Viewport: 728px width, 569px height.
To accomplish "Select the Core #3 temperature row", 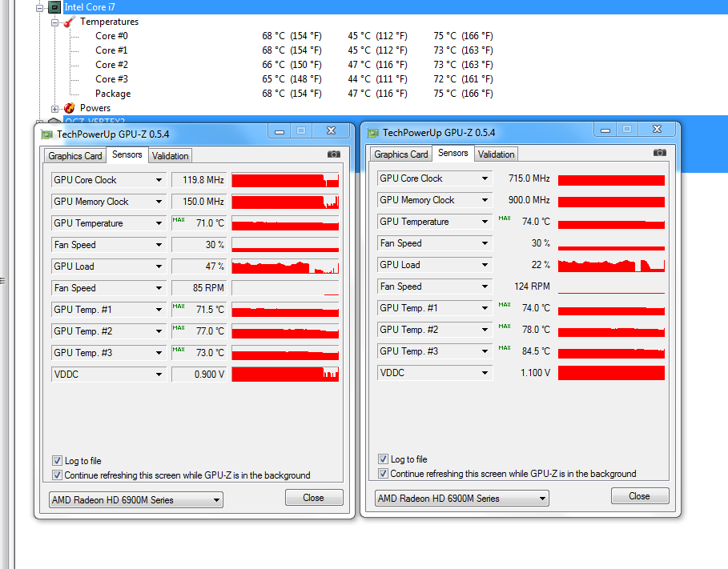I will pos(295,79).
